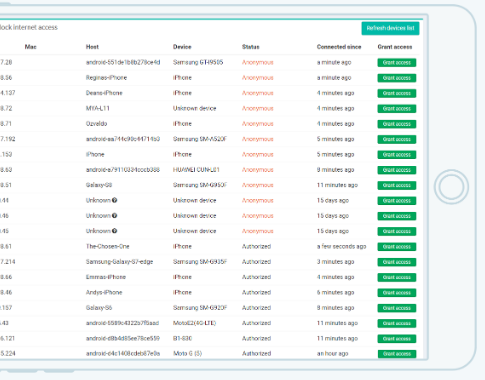Click the 'a few seconds ago' timestamp
This screenshot has height=380, width=485.
click(341, 246)
